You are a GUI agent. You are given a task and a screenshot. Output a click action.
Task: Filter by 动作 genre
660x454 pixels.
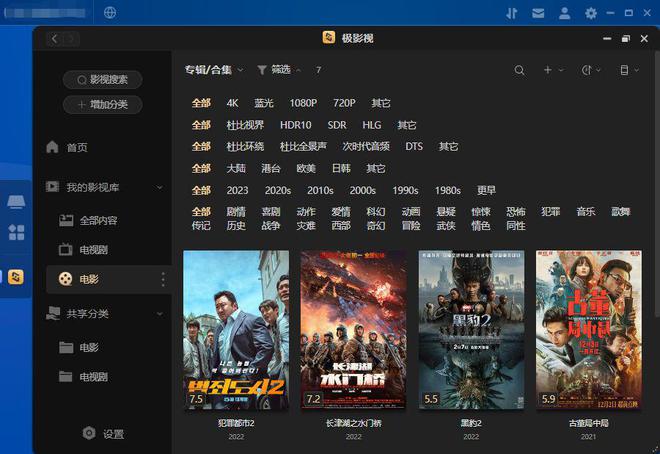coord(306,212)
